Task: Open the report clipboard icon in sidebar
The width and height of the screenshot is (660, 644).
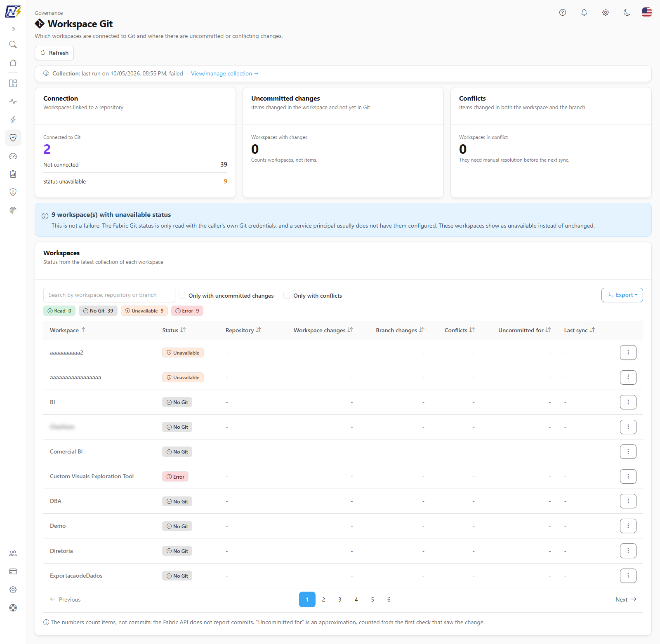Action: [13, 174]
